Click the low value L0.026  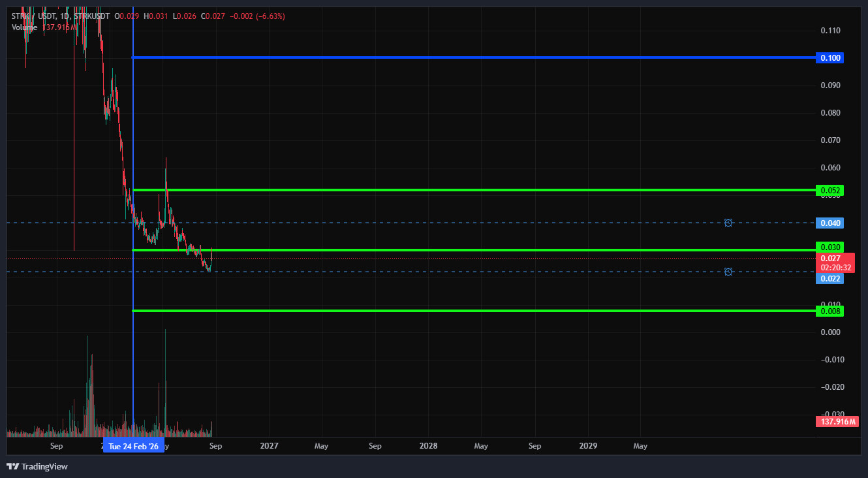point(185,16)
